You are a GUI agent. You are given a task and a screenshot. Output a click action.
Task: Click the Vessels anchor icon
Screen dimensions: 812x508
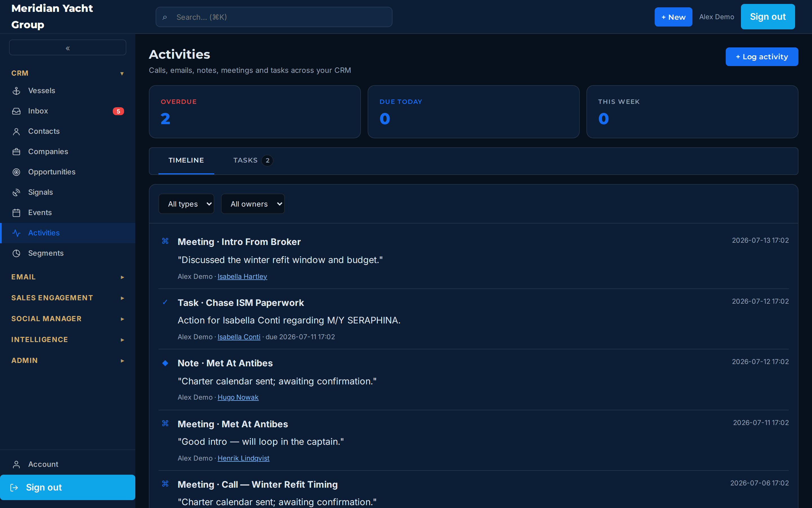click(x=16, y=91)
